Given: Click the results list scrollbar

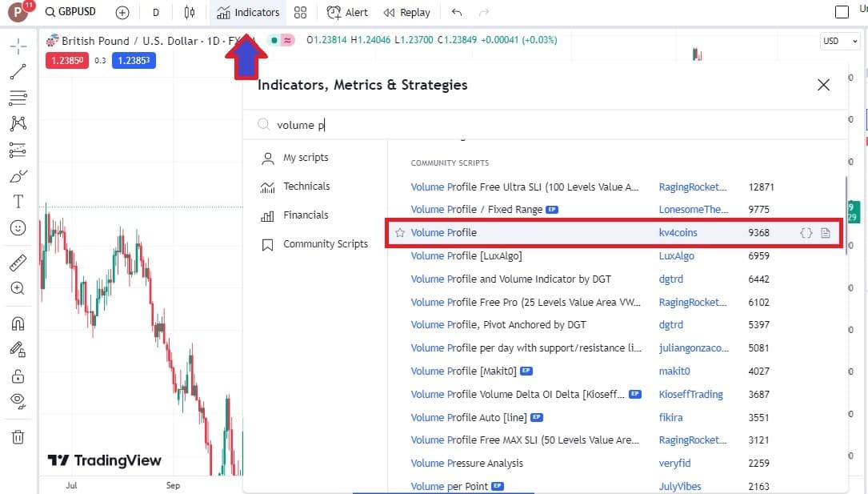Looking at the screenshot, I should pos(846,216).
